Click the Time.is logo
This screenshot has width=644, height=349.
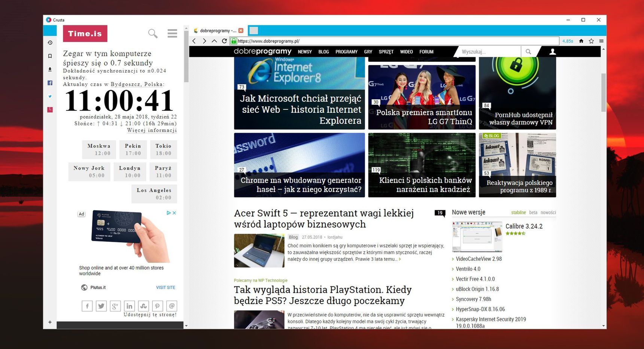point(85,33)
